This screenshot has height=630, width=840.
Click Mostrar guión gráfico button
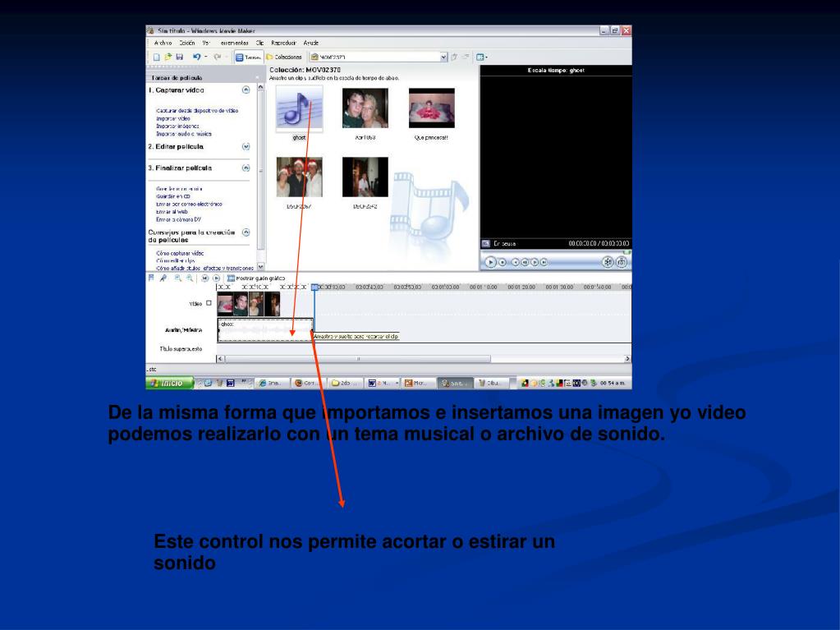(x=256, y=278)
